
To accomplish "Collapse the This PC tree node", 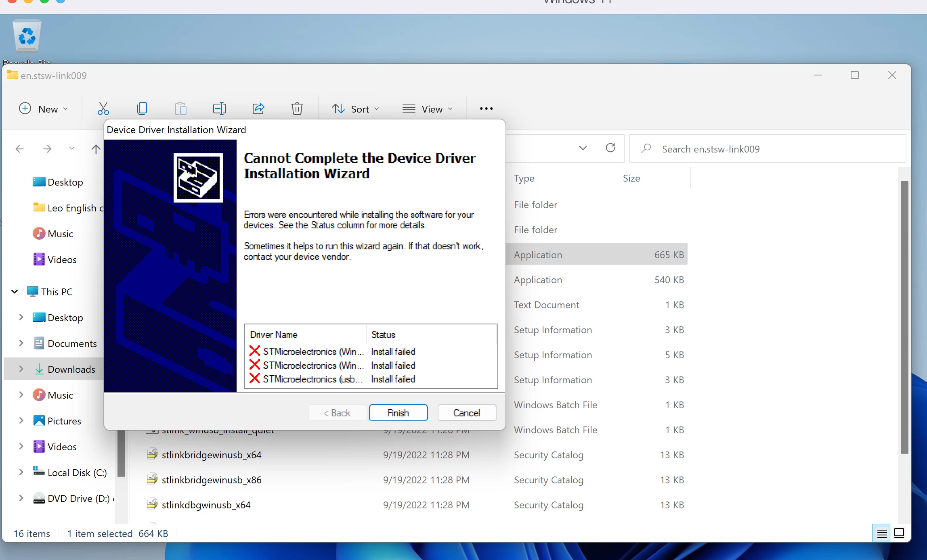I will click(x=15, y=291).
